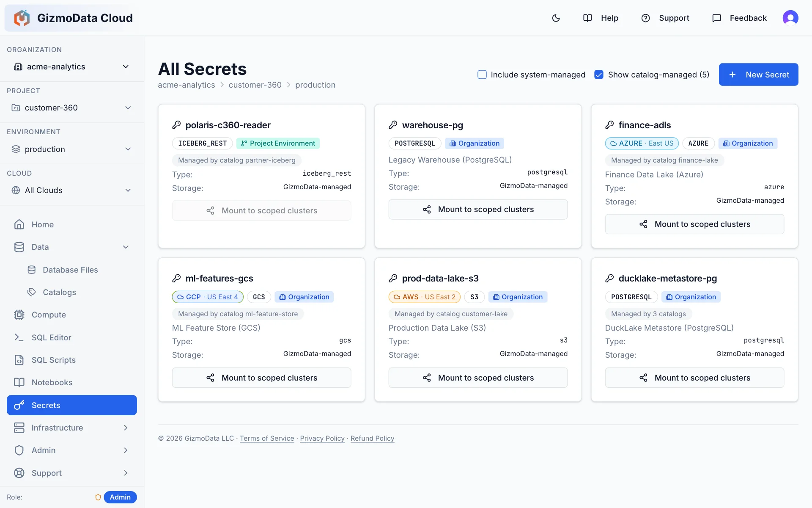This screenshot has height=508, width=812.
Task: Expand the Infrastructure menu chevron
Action: pos(126,428)
